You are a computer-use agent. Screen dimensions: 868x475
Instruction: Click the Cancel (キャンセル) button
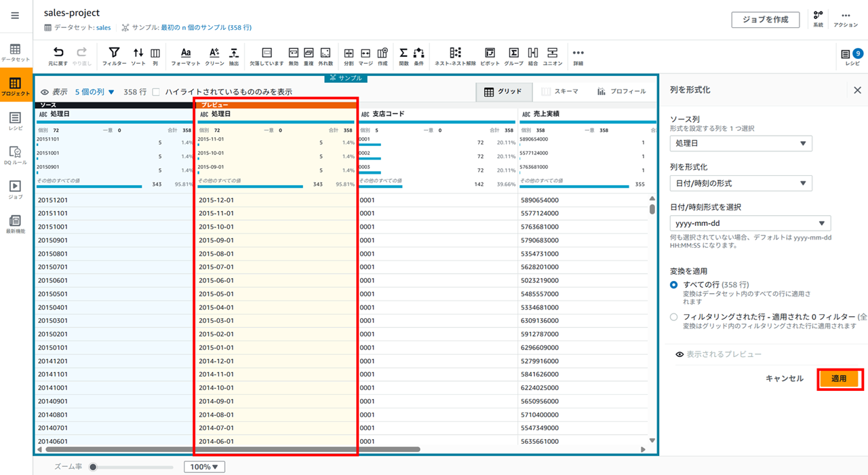(785, 379)
